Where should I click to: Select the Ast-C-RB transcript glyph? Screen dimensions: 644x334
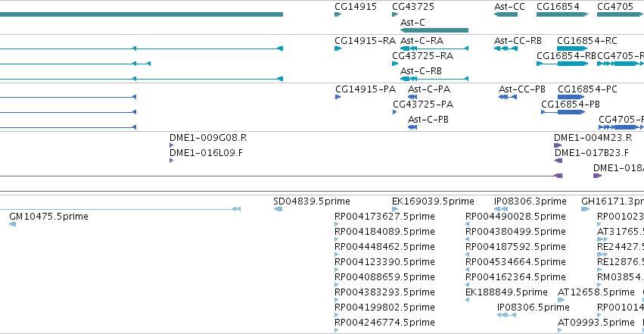(x=434, y=79)
